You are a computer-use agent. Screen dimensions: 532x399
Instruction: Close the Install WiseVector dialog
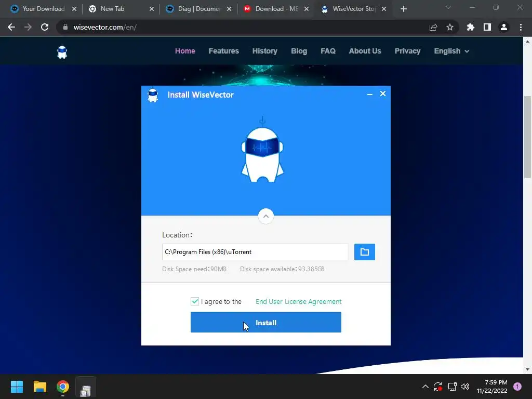click(x=383, y=94)
